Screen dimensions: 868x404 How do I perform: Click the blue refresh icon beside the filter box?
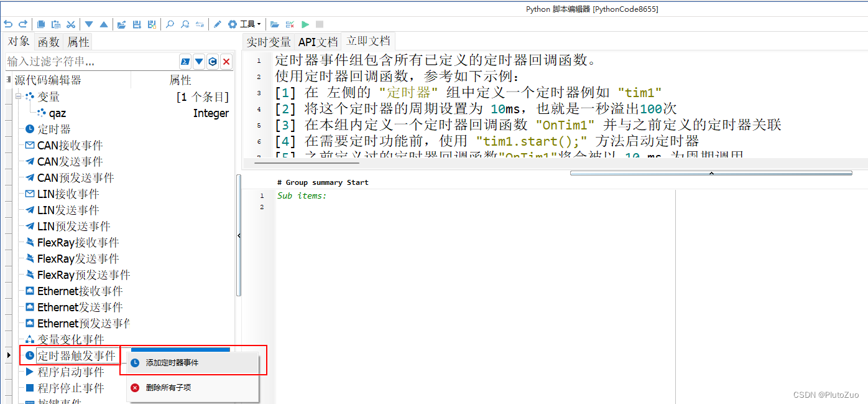click(212, 61)
